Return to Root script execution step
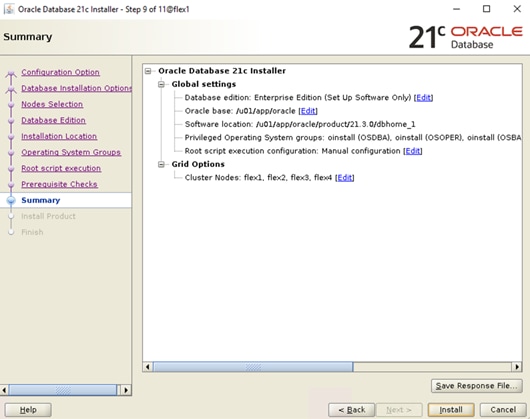 coord(61,168)
